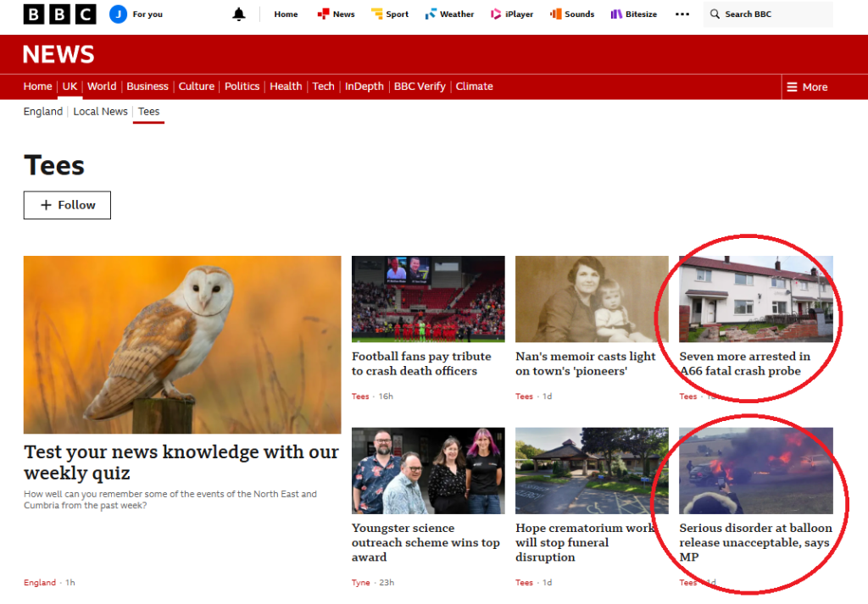Viewport: 868px width, 604px height.
Task: Open white terraced houses thumbnail
Action: pyautogui.click(x=755, y=299)
